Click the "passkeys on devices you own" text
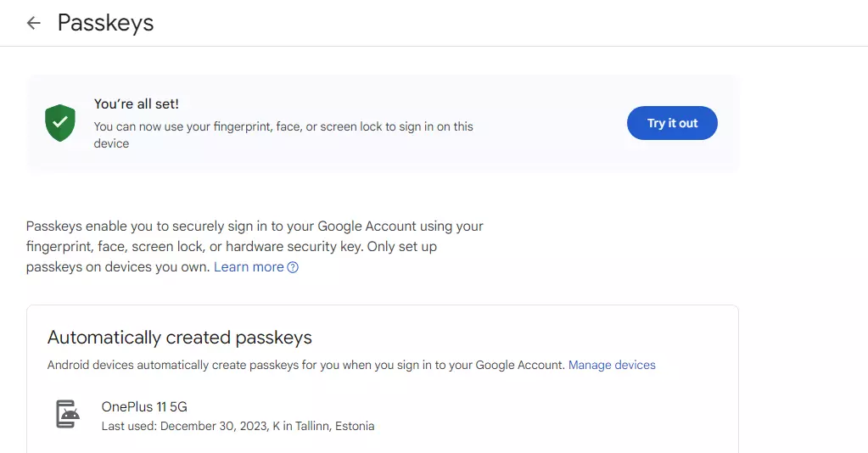 tap(118, 267)
